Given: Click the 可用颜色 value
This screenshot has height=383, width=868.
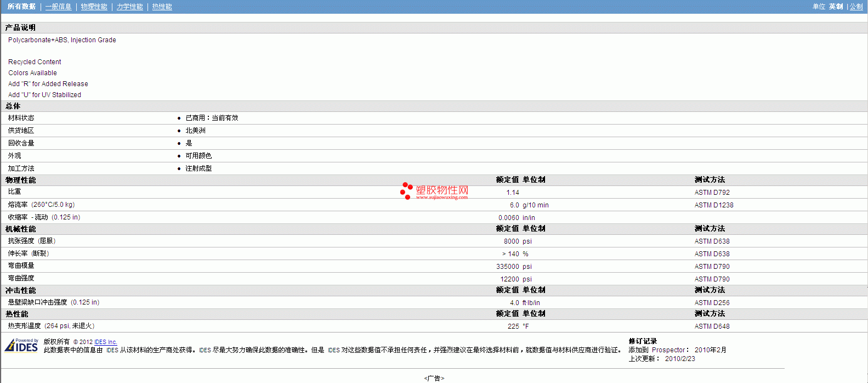Looking at the screenshot, I should 198,156.
